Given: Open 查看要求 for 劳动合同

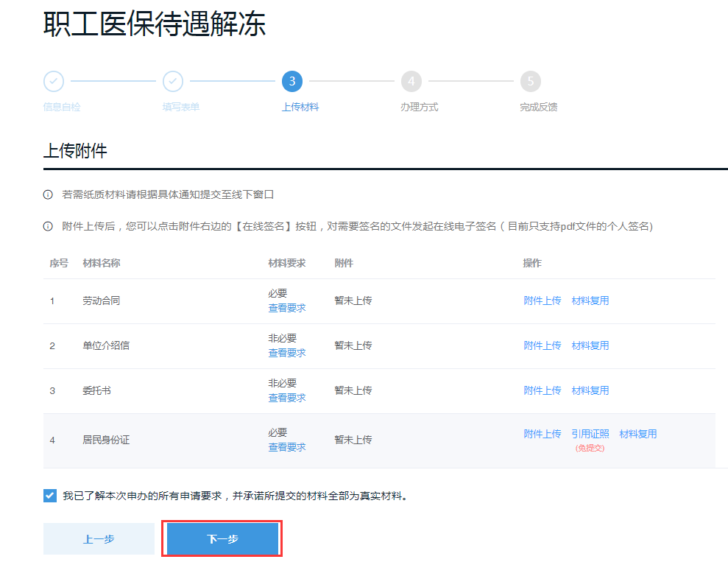Looking at the screenshot, I should (287, 308).
